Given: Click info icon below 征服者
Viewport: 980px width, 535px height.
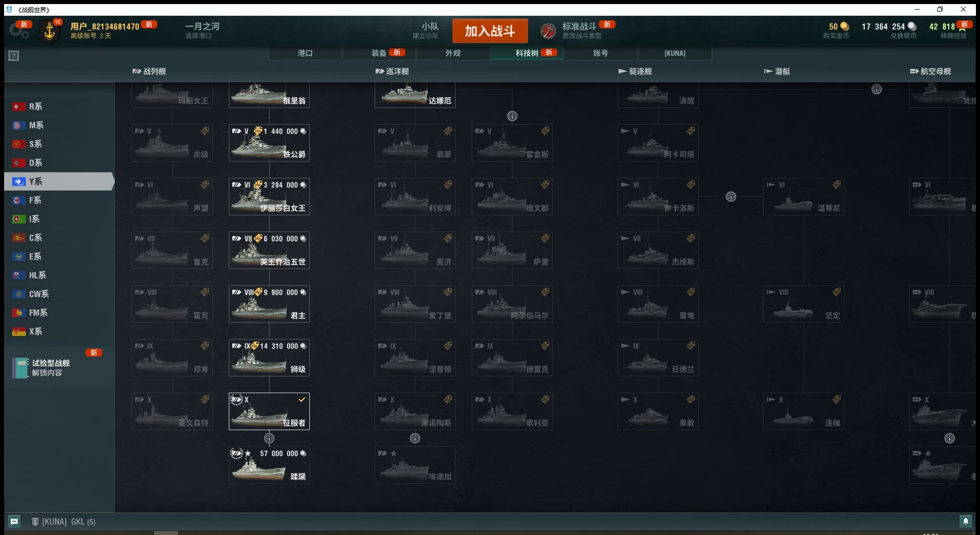Looking at the screenshot, I should click(x=269, y=438).
